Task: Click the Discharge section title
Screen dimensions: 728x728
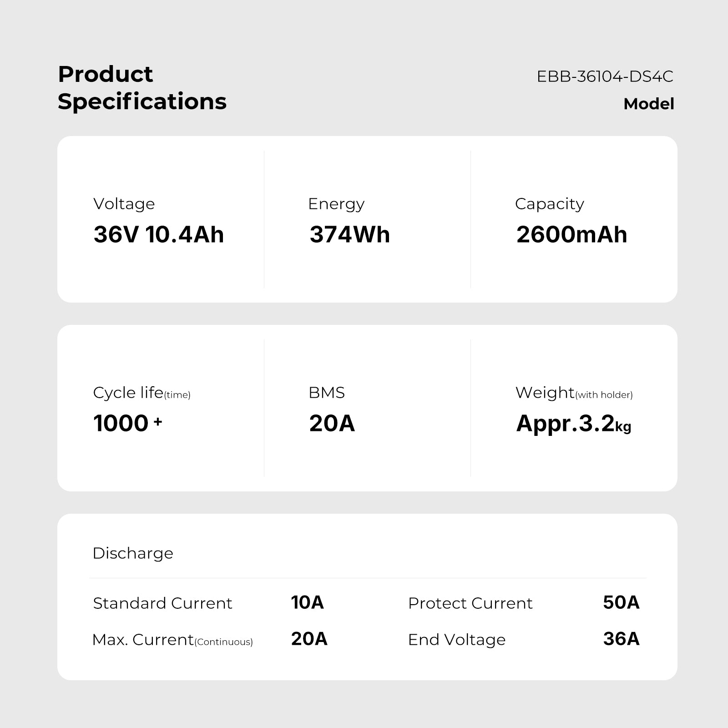Action: (133, 553)
